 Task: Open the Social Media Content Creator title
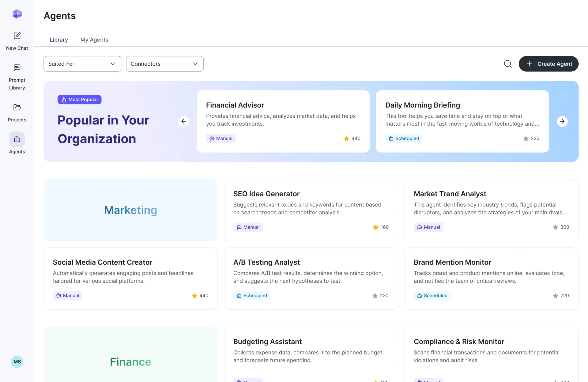[x=103, y=262]
